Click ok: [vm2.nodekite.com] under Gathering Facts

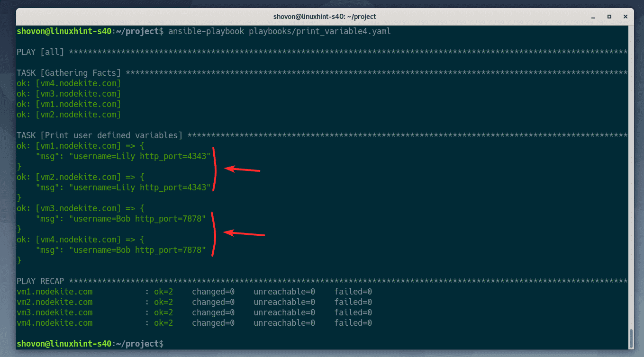pyautogui.click(x=69, y=115)
